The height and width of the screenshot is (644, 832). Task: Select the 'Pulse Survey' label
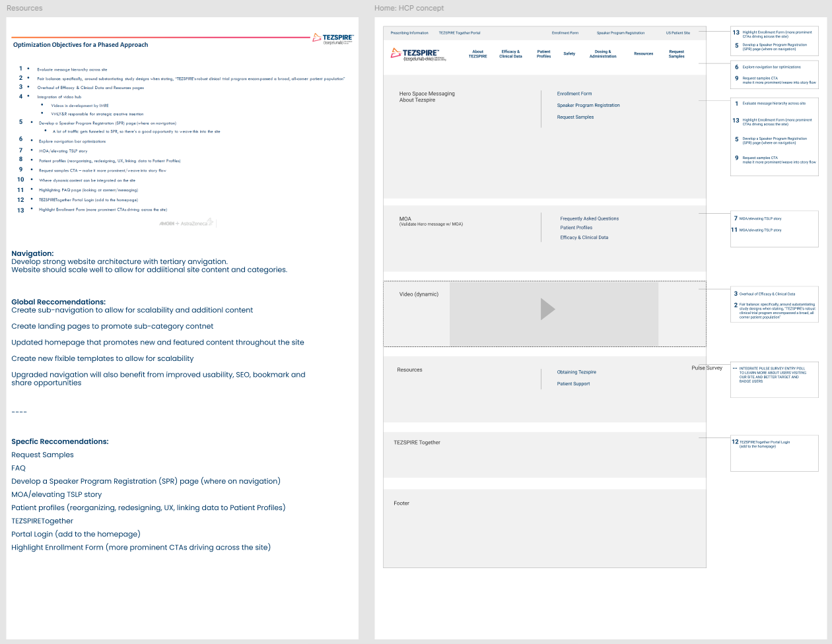pos(707,368)
